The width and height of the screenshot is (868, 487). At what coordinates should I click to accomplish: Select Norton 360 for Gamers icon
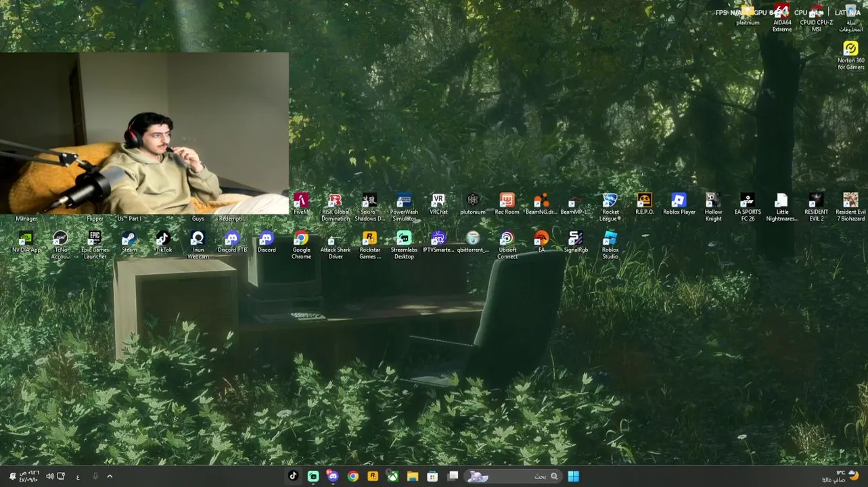pyautogui.click(x=850, y=49)
